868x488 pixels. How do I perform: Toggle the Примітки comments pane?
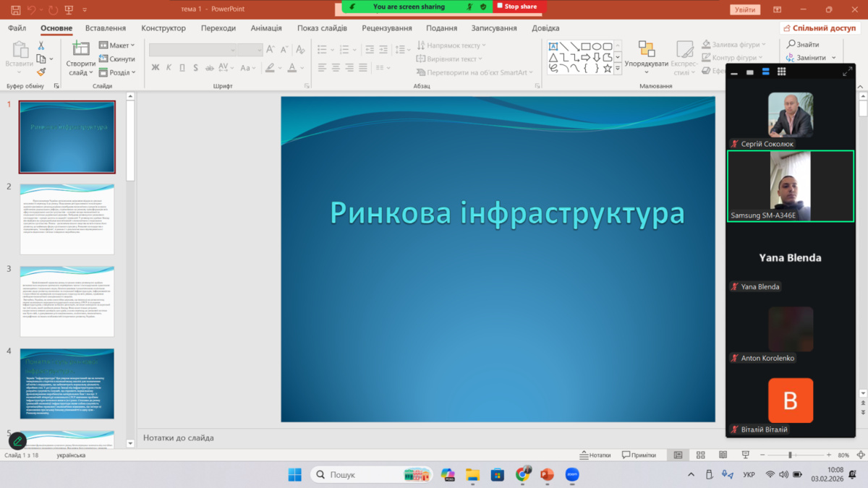[638, 455]
